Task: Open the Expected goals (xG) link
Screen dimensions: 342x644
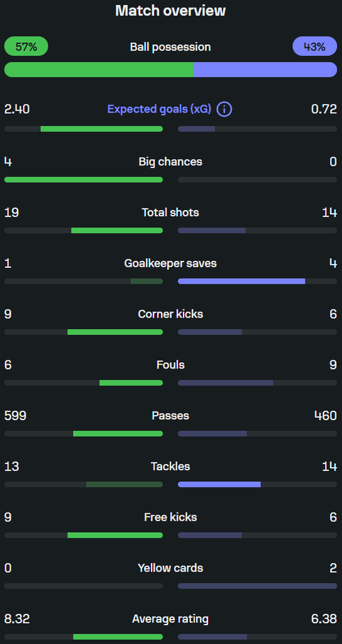Action: click(159, 109)
